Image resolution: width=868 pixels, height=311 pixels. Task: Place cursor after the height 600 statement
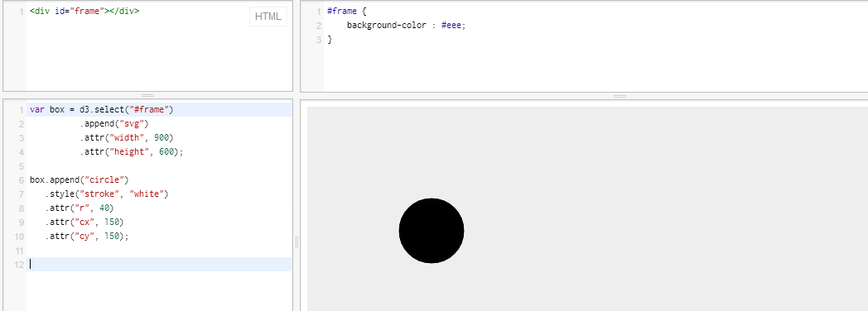183,152
